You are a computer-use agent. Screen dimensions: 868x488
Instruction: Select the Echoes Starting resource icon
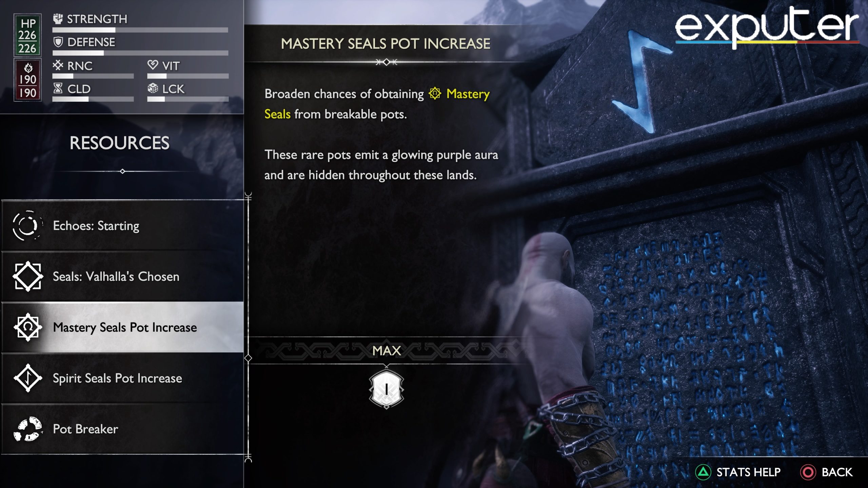pyautogui.click(x=28, y=226)
